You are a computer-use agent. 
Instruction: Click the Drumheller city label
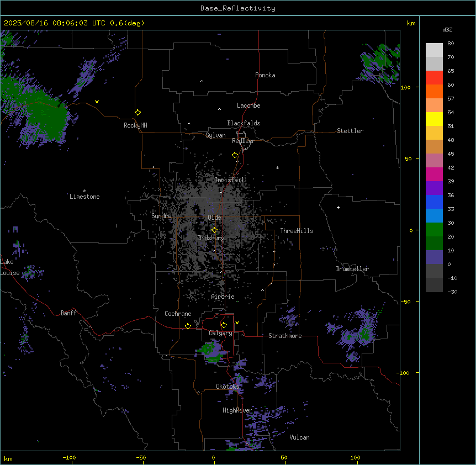coord(352,269)
